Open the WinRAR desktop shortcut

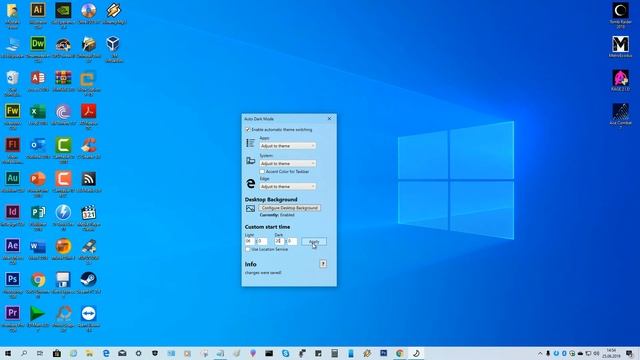click(63, 78)
